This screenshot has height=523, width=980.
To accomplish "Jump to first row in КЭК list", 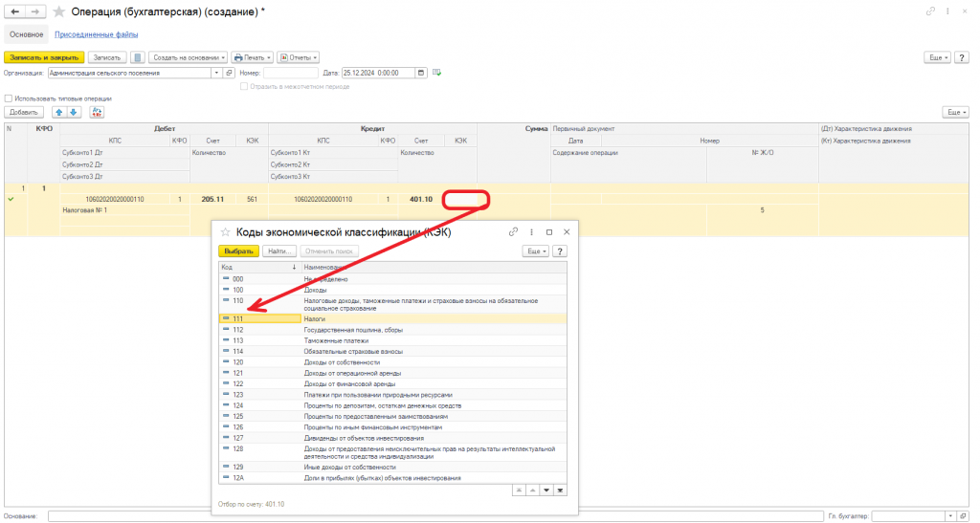I will tap(519, 490).
